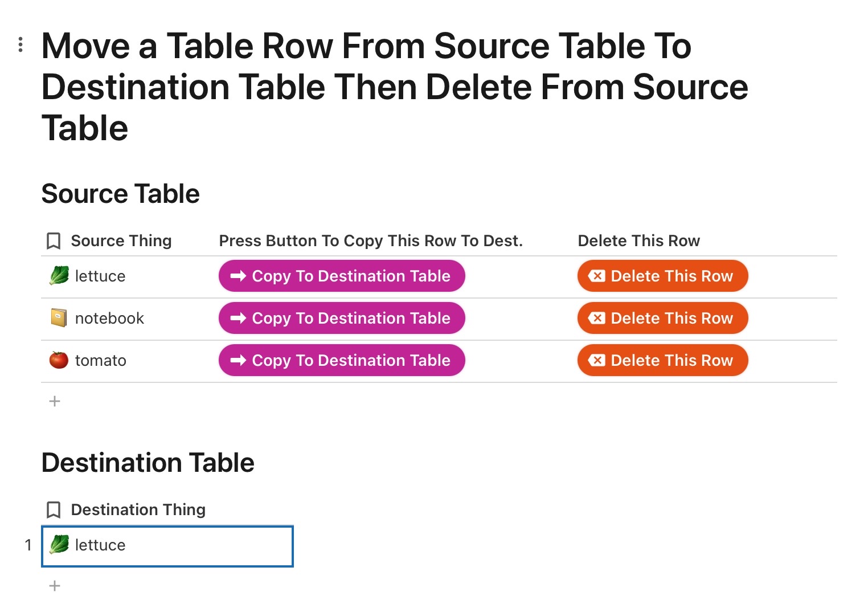Image resolution: width=868 pixels, height=612 pixels.
Task: Copy the tomato row to Destination Table
Action: 342,360
